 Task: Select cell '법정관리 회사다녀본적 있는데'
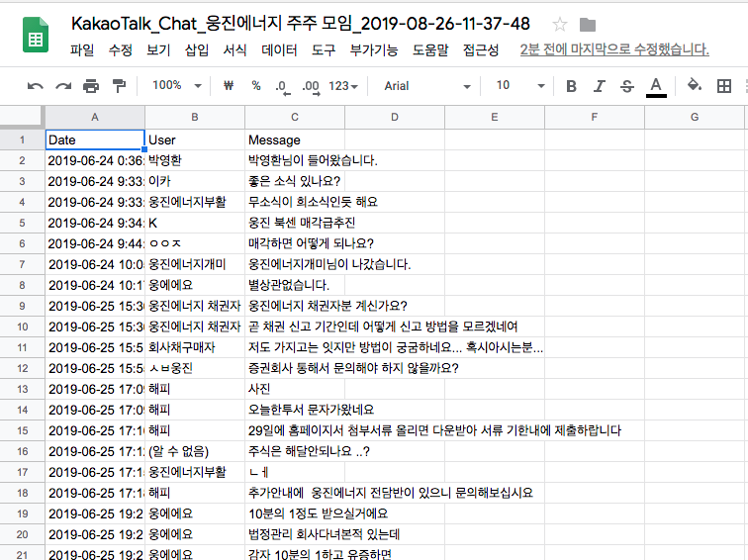295,534
